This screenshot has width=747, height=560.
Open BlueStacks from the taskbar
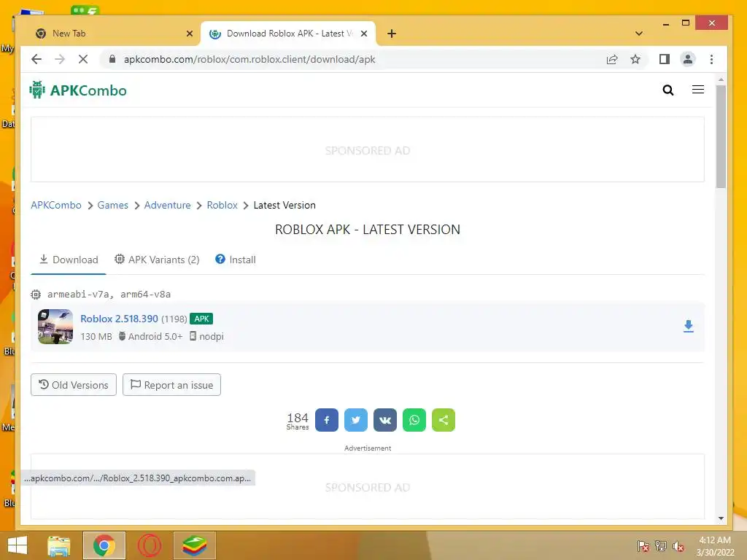(195, 545)
